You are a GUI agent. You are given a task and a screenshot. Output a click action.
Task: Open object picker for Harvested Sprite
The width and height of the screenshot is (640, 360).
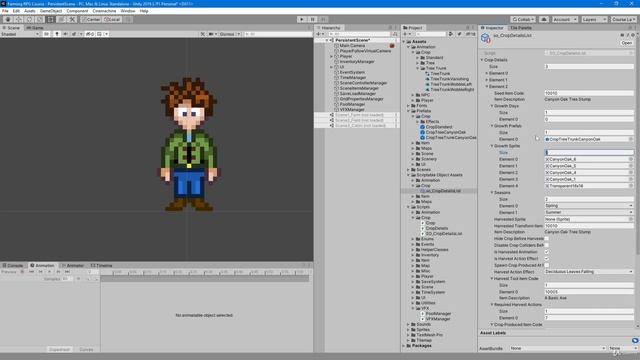631,219
